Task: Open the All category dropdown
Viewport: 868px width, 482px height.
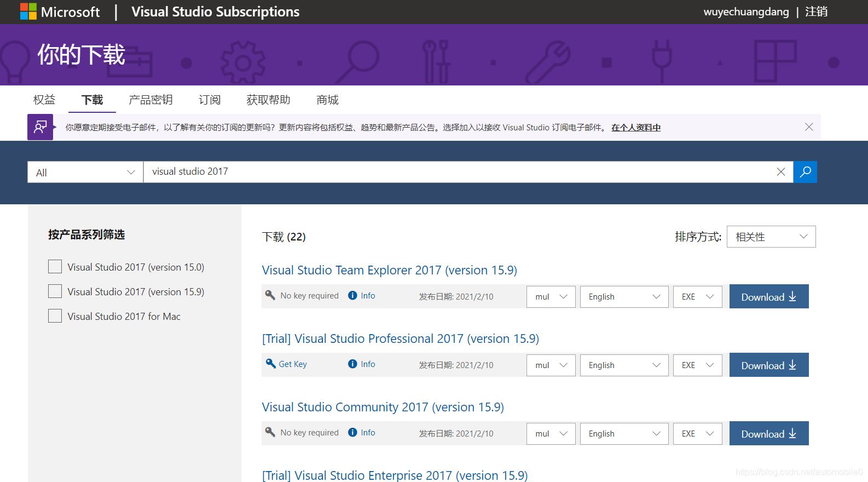Action: [85, 172]
